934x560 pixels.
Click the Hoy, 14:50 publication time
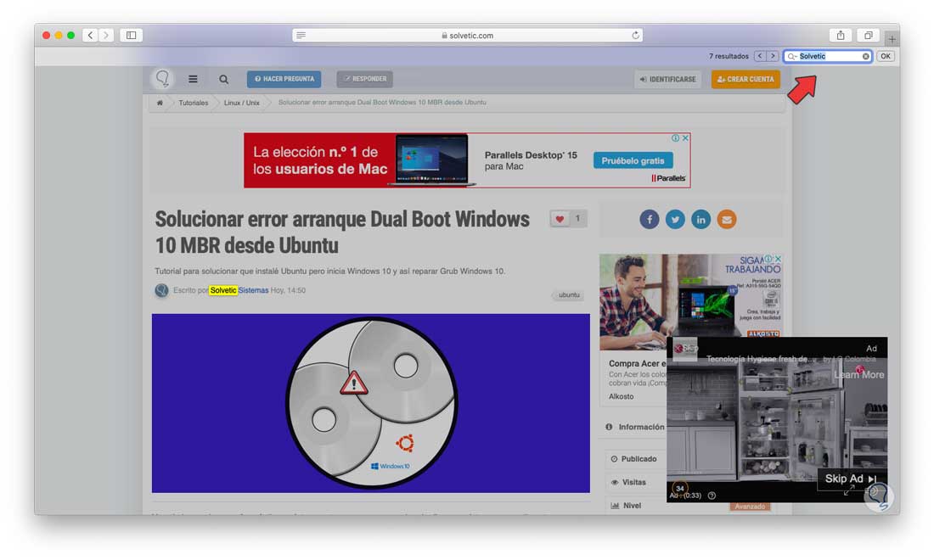coord(289,290)
